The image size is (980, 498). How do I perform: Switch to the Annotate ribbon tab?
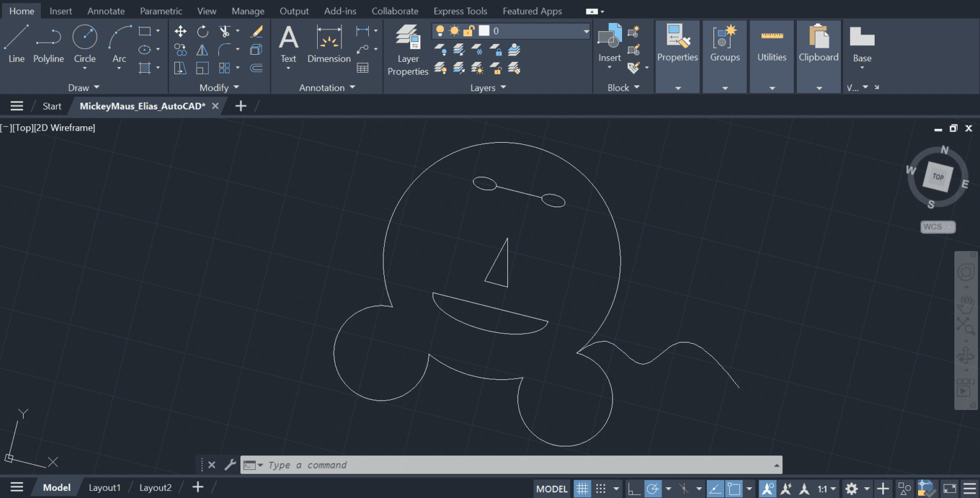click(106, 11)
